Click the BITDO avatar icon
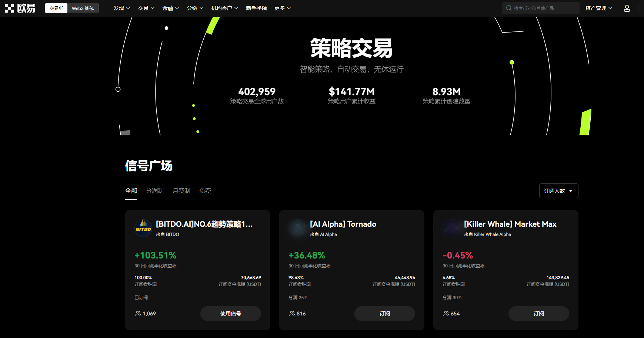This screenshot has height=338, width=644. [x=143, y=228]
